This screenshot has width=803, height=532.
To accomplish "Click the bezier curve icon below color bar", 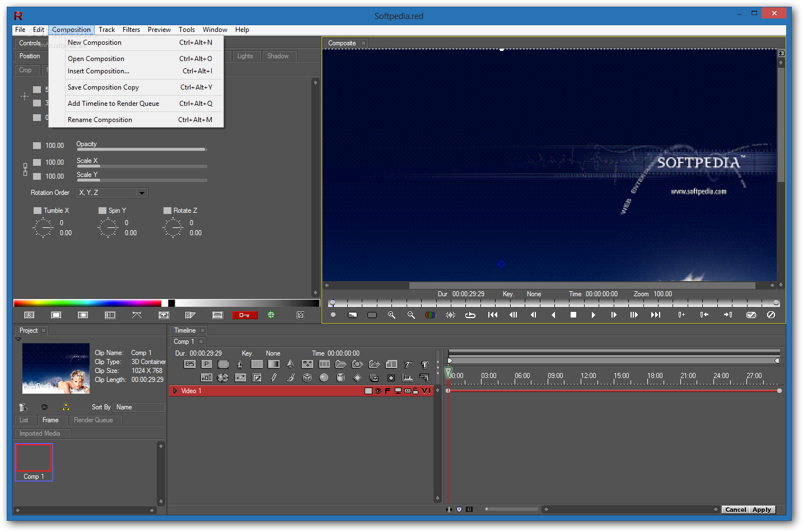I will point(137,315).
